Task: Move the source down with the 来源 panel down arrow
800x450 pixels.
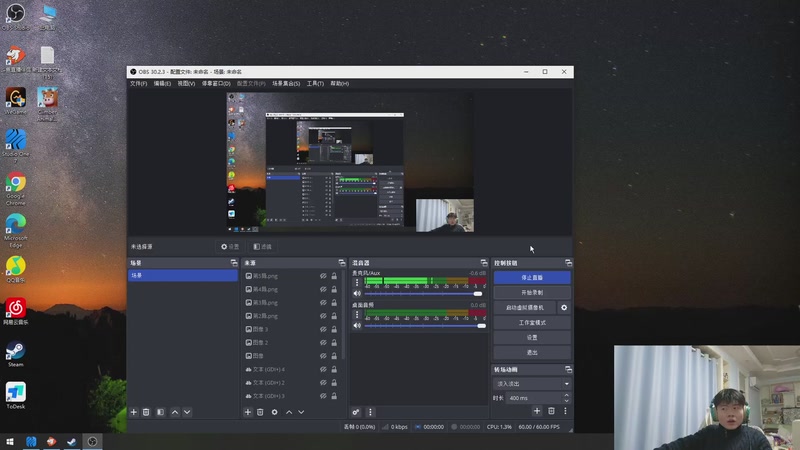Action: pos(302,412)
